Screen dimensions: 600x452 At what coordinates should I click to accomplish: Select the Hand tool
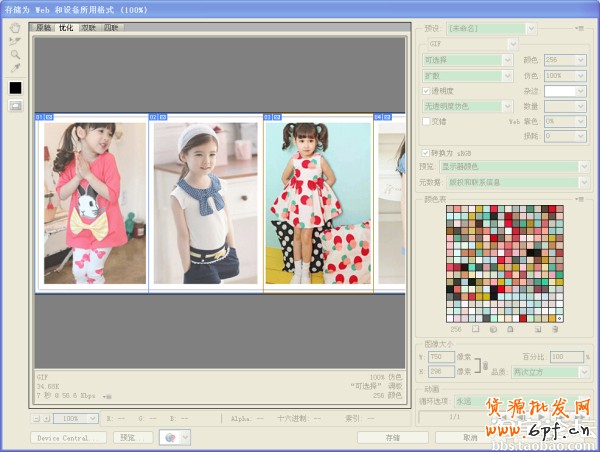coord(15,28)
